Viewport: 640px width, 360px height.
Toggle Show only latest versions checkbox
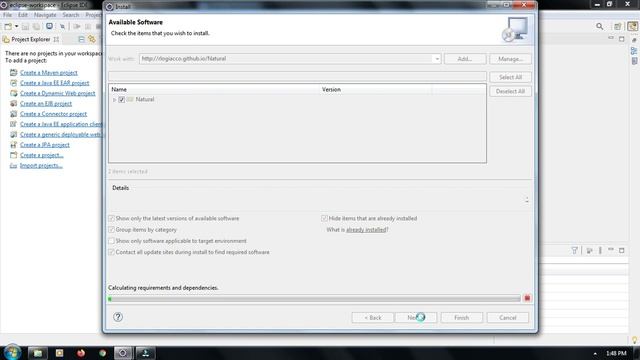pos(111,218)
